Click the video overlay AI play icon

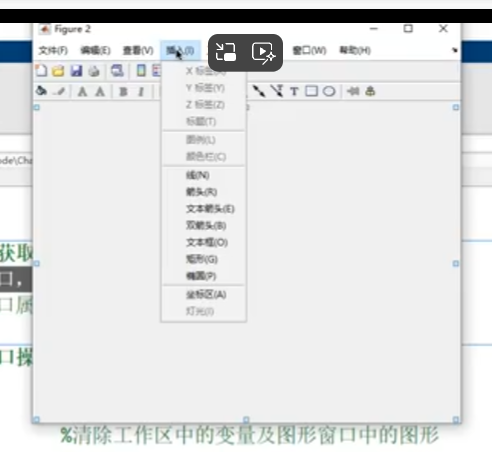pyautogui.click(x=263, y=53)
